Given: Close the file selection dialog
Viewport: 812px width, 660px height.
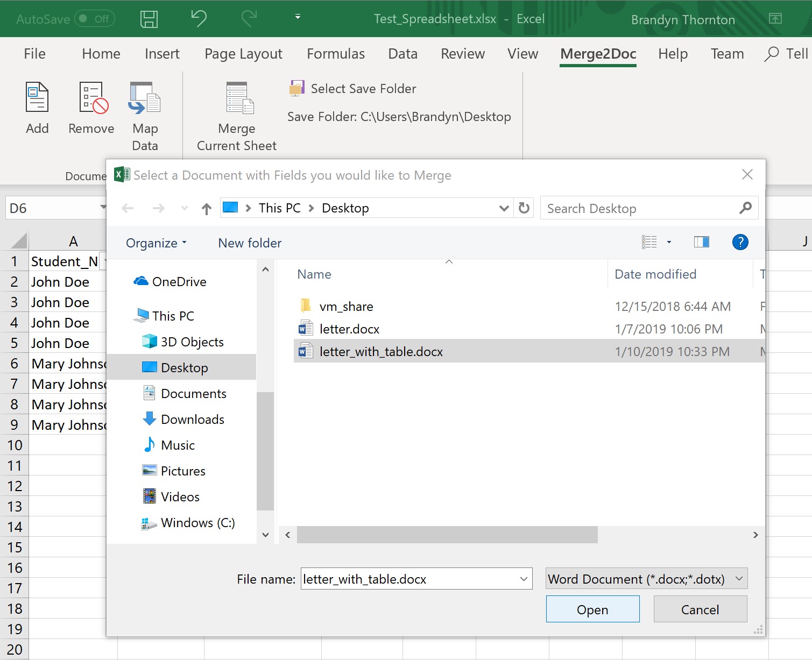Looking at the screenshot, I should point(747,174).
